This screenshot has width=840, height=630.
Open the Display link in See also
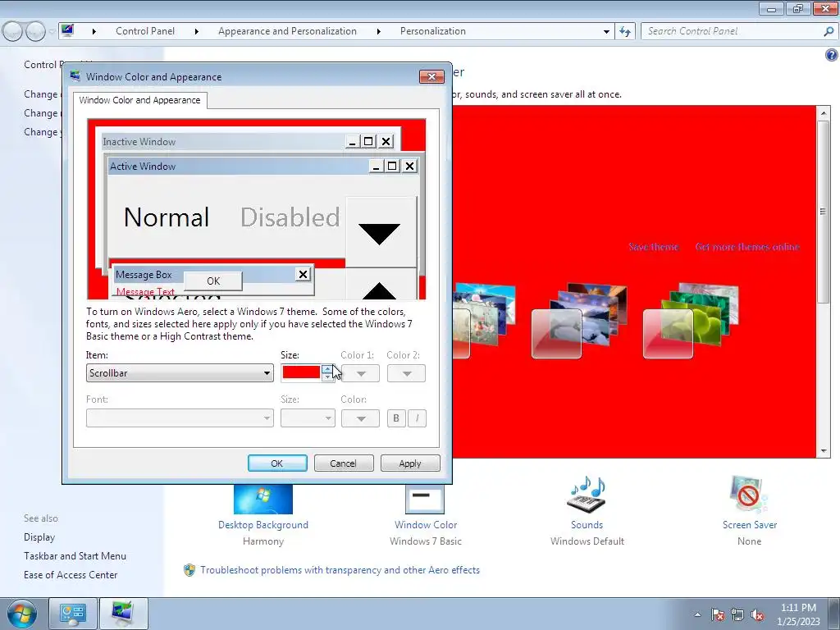coord(39,537)
